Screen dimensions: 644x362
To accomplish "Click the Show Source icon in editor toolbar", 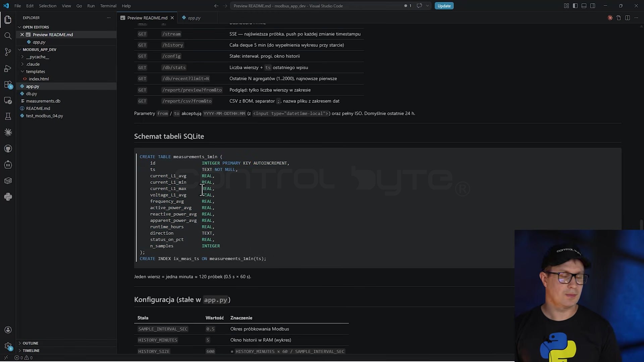I will pyautogui.click(x=619, y=18).
